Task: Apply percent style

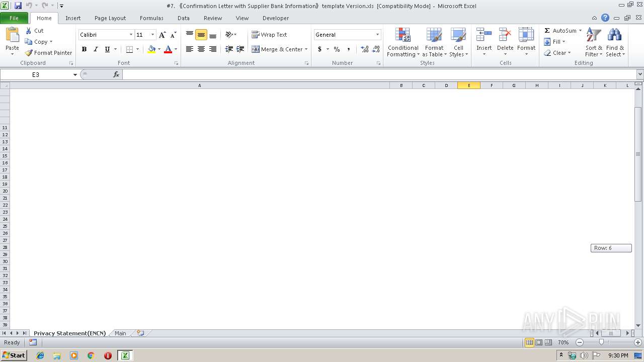Action: [x=337, y=49]
